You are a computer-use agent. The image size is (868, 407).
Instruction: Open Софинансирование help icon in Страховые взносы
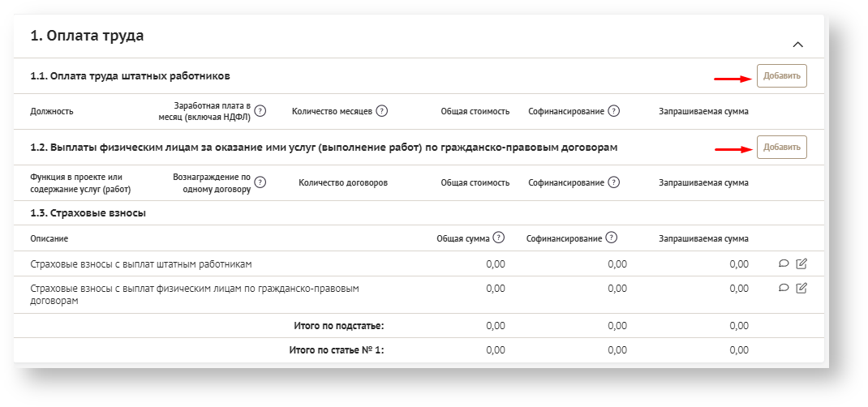tap(611, 238)
